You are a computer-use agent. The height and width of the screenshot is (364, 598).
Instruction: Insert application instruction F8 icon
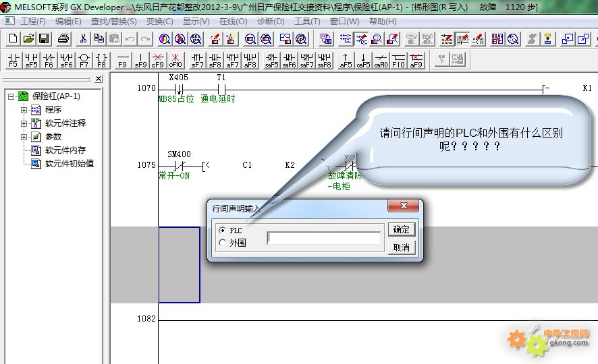pyautogui.click(x=101, y=60)
